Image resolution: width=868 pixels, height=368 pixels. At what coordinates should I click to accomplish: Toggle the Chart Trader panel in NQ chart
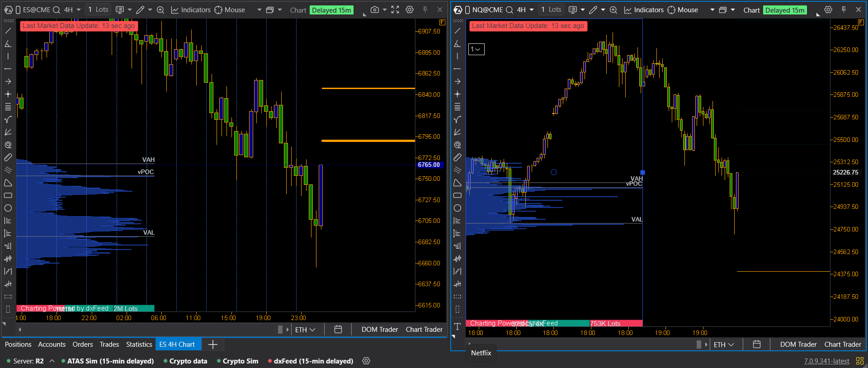[x=843, y=344]
